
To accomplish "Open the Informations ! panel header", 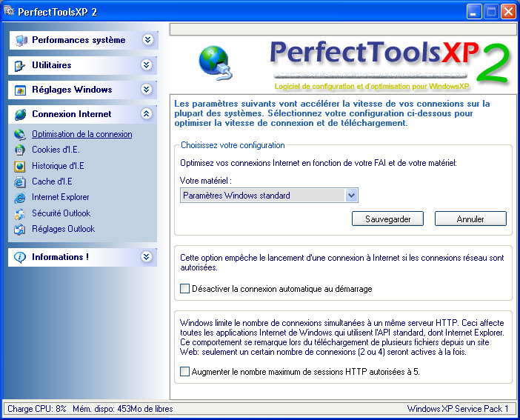I will [x=82, y=257].
